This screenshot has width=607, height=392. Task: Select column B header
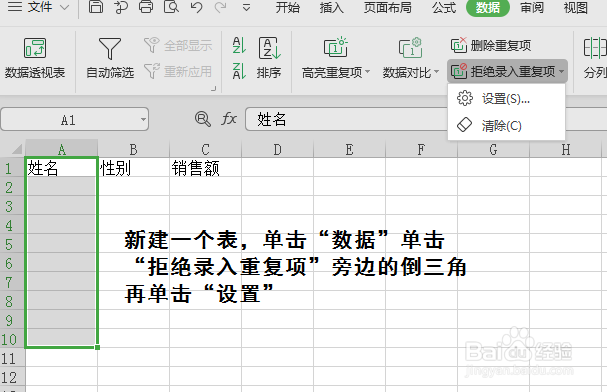134,149
